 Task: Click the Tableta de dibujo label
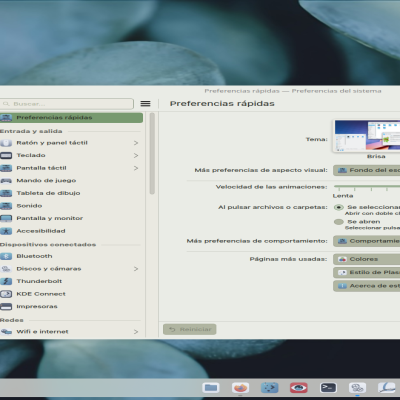[x=48, y=193]
